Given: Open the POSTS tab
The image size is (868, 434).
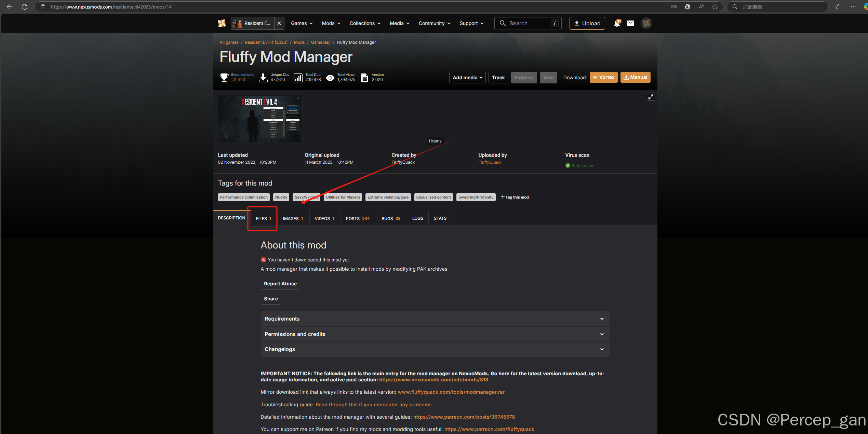Looking at the screenshot, I should point(357,219).
